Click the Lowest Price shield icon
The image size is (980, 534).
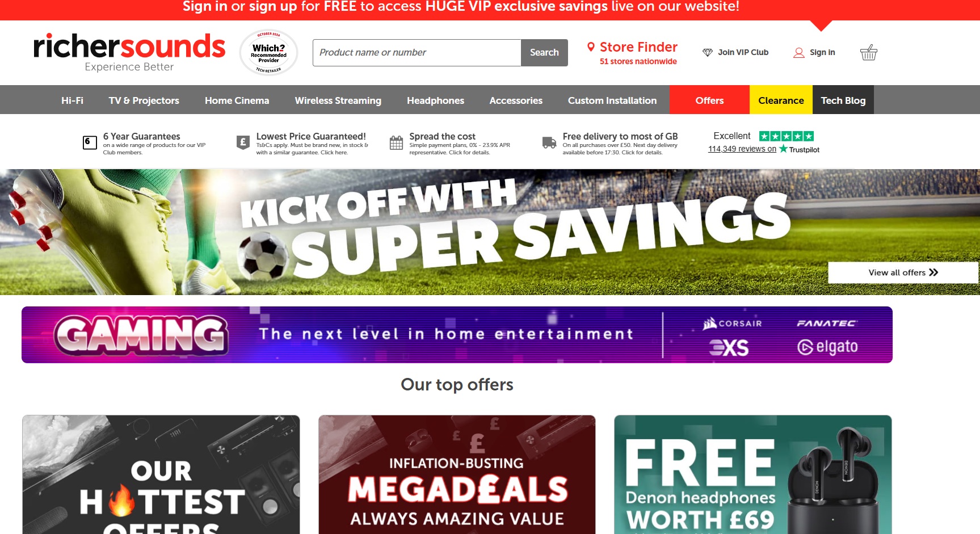(243, 142)
